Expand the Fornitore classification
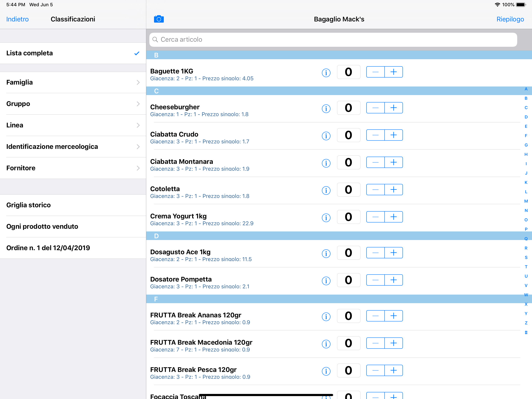532x399 pixels. (73, 168)
